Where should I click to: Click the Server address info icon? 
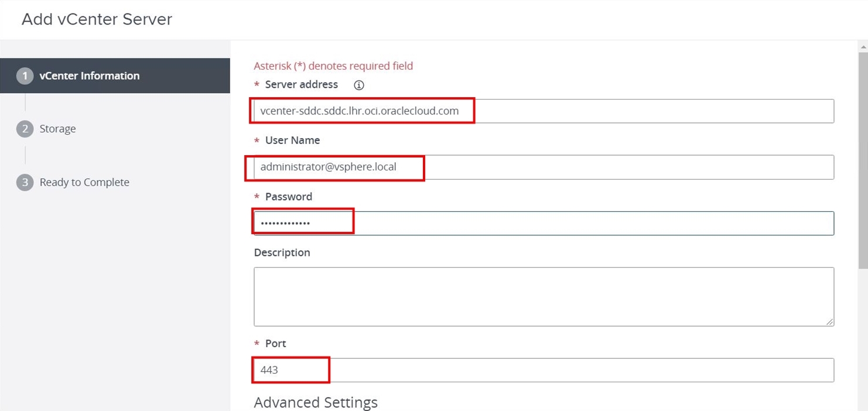click(x=358, y=85)
